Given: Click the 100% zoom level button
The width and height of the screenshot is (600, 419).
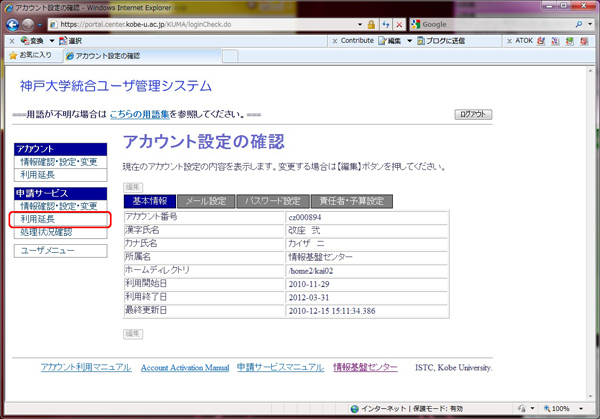Looking at the screenshot, I should pos(557,409).
